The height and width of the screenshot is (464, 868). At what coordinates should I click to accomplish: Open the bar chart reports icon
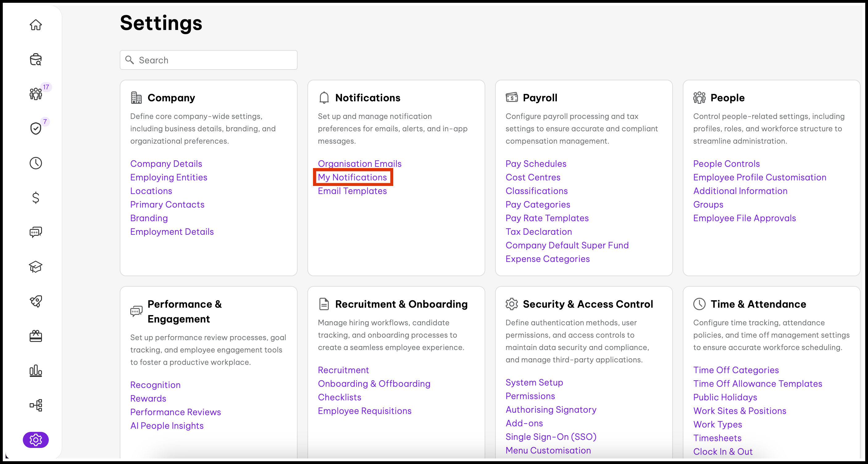pos(36,371)
